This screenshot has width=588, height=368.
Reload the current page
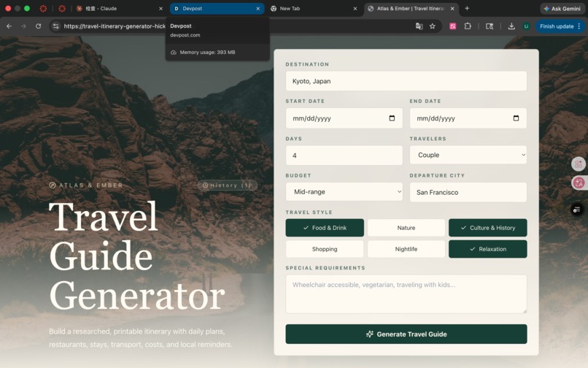(x=38, y=26)
